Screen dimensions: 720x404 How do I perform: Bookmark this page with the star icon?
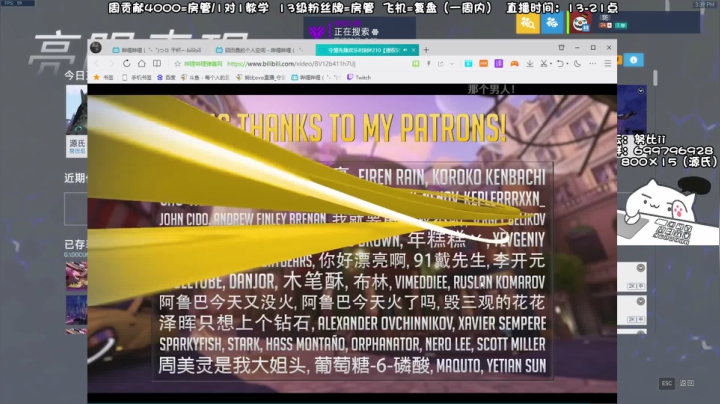click(x=177, y=64)
